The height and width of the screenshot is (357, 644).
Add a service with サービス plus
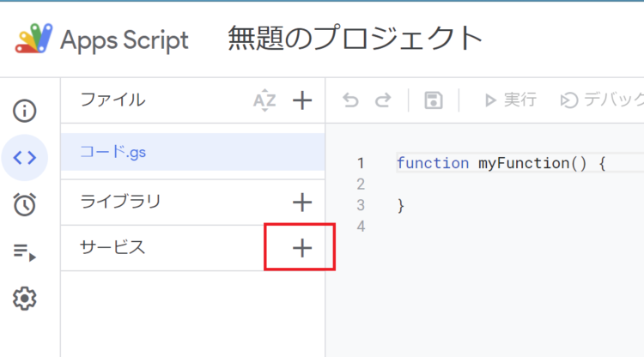click(x=302, y=248)
